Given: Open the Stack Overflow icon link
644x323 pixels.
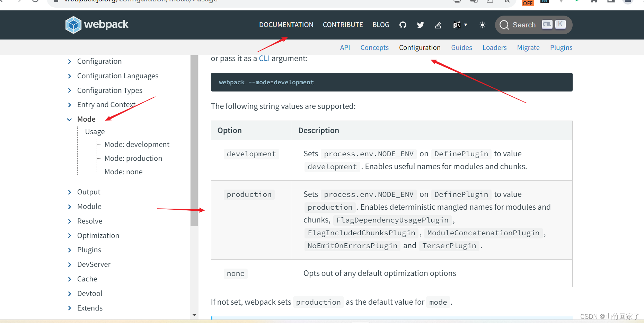Looking at the screenshot, I should pos(438,25).
